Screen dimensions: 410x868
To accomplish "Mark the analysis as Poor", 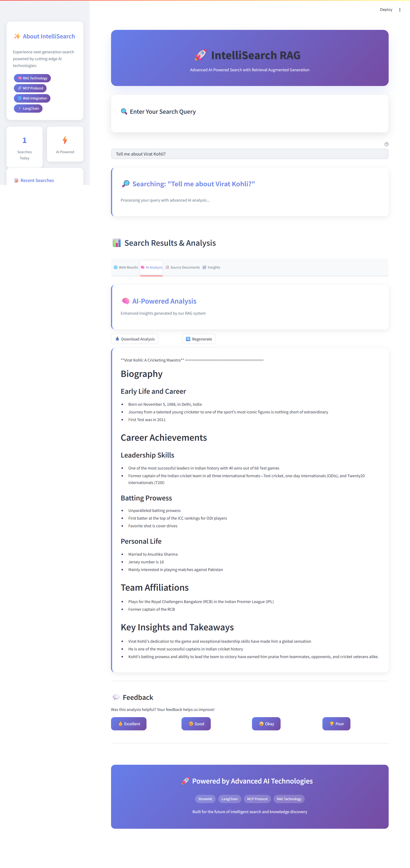I will coord(336,724).
